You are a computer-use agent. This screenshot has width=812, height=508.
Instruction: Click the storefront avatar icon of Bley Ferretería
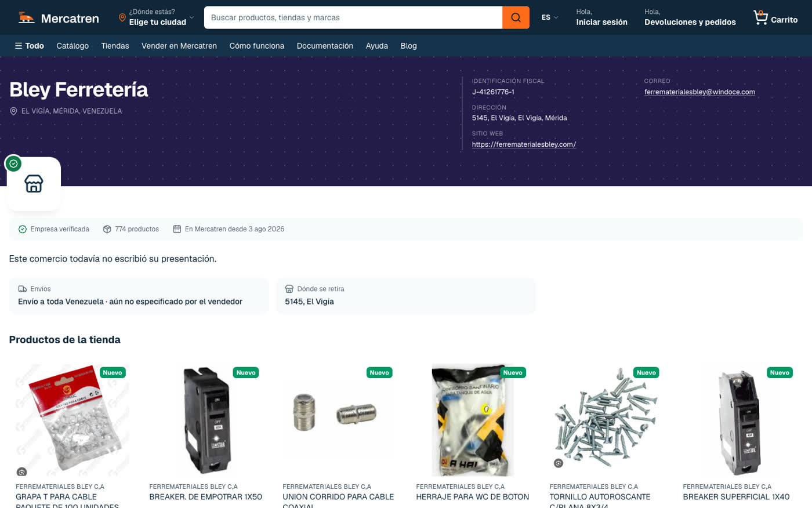[34, 183]
